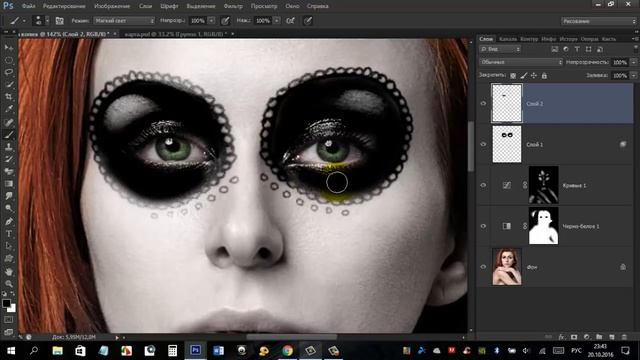The width and height of the screenshot is (640, 360).
Task: Click the background color swatch
Action: coord(12,308)
